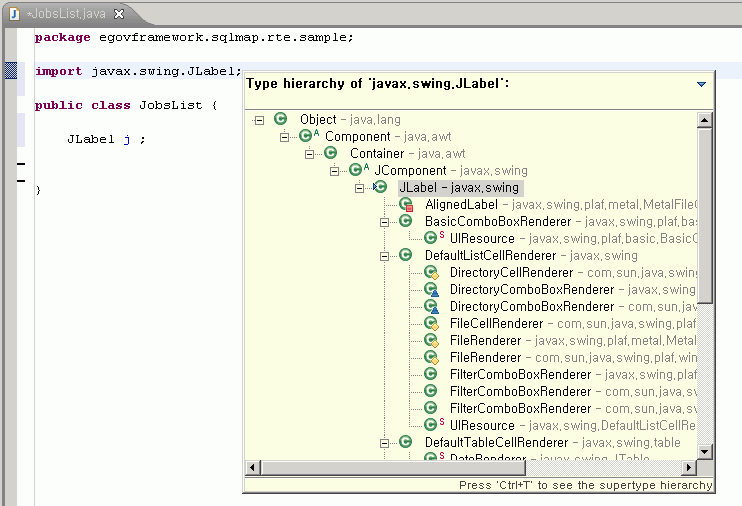Collapse the Object root node

tap(259, 120)
